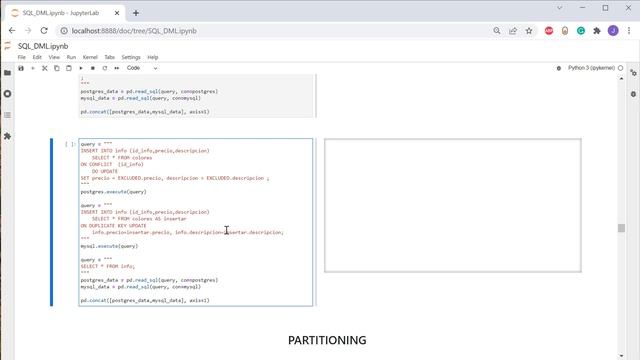Viewport: 640px width, 360px height.
Task: Enable the debugger bug icon near the kernel name
Action: pos(559,68)
